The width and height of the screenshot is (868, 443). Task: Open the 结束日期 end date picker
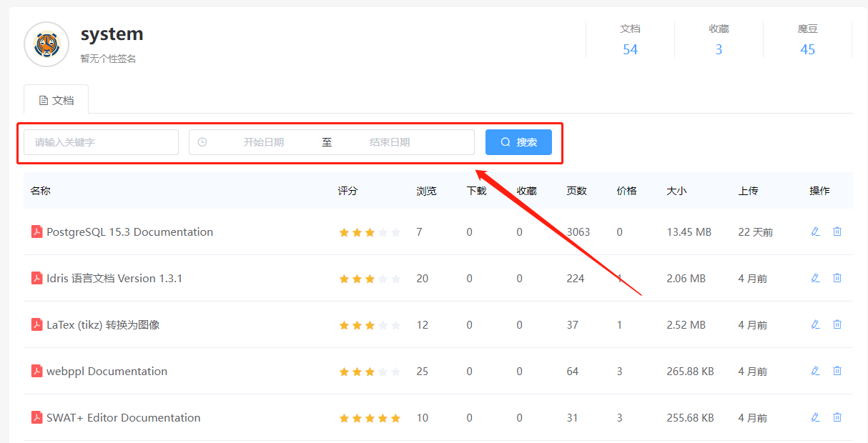click(x=390, y=142)
